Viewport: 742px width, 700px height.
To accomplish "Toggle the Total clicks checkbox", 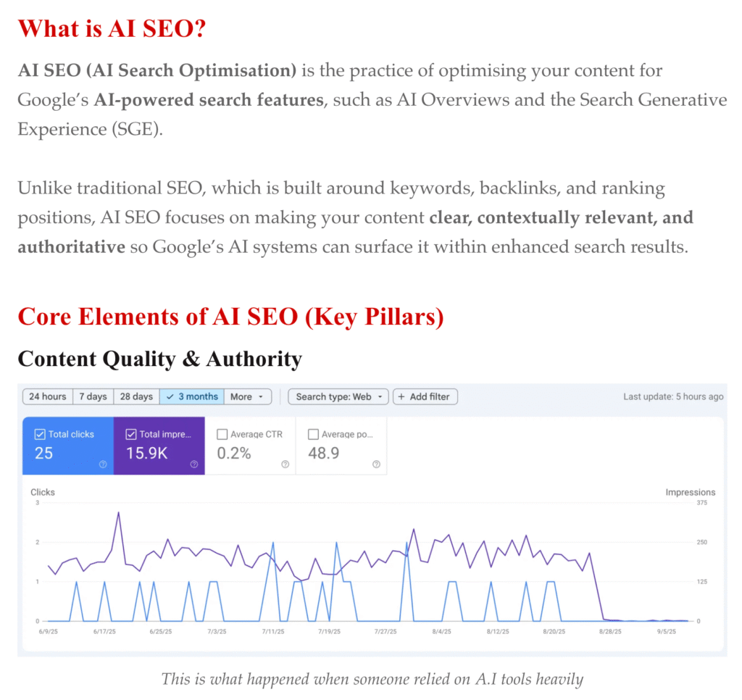I will click(41, 435).
